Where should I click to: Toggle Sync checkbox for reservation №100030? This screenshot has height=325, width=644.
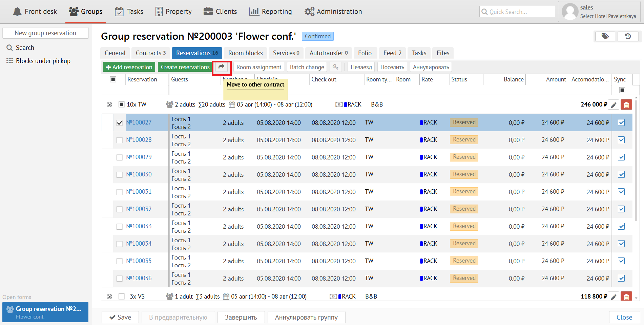coord(621,175)
